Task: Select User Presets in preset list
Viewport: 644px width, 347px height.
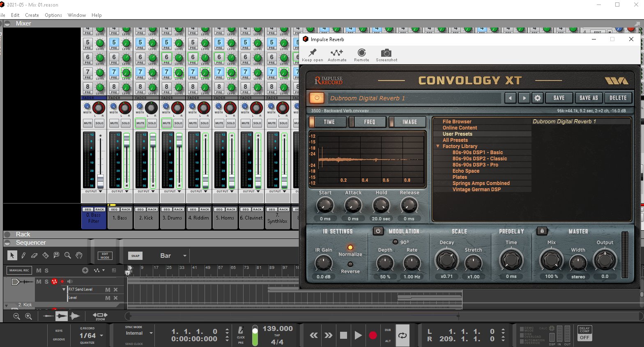Action: (x=457, y=134)
